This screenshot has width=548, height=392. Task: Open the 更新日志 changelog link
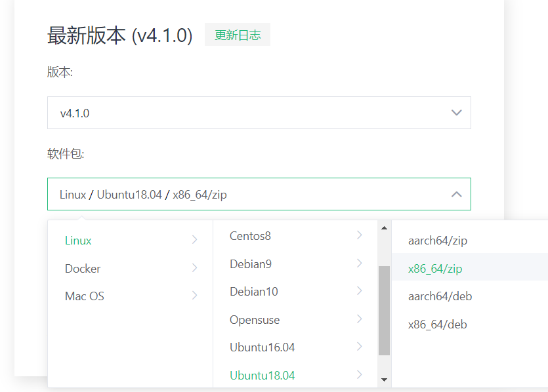pyautogui.click(x=238, y=35)
